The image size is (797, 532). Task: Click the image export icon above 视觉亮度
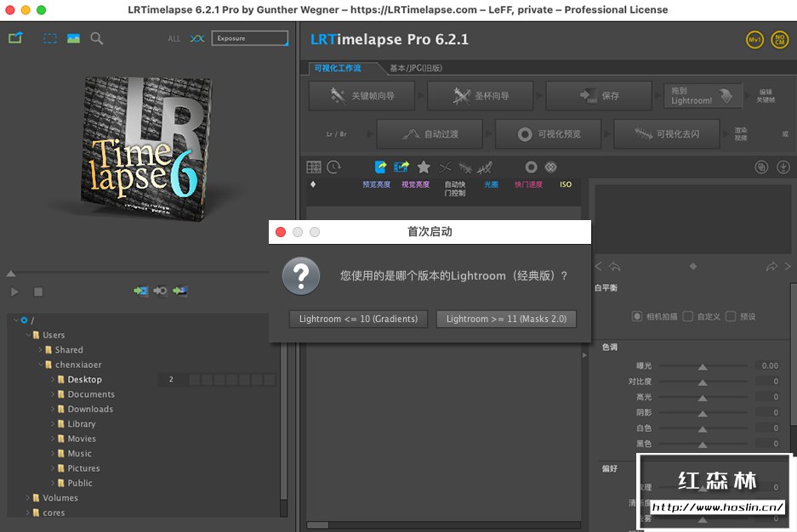pos(401,167)
